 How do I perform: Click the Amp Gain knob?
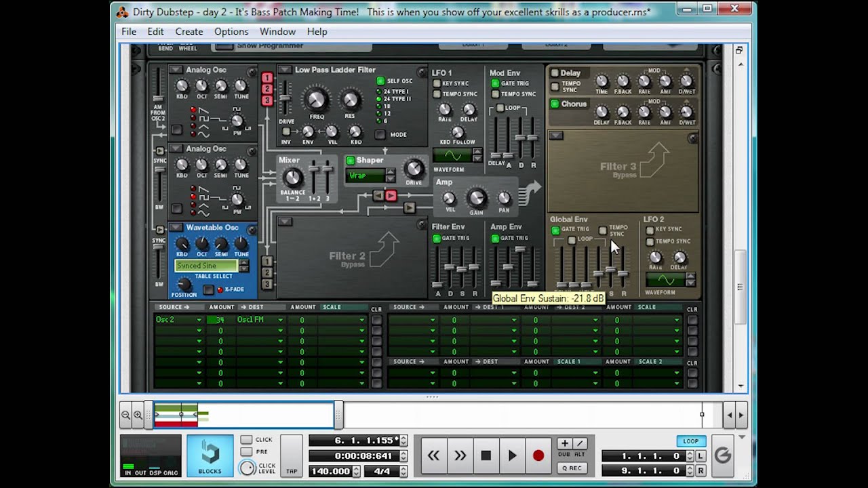pos(477,197)
